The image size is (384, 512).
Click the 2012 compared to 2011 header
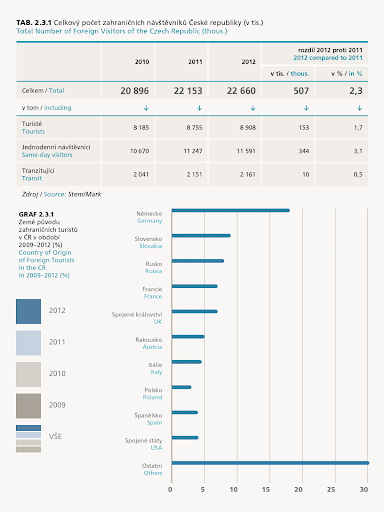[328, 58]
